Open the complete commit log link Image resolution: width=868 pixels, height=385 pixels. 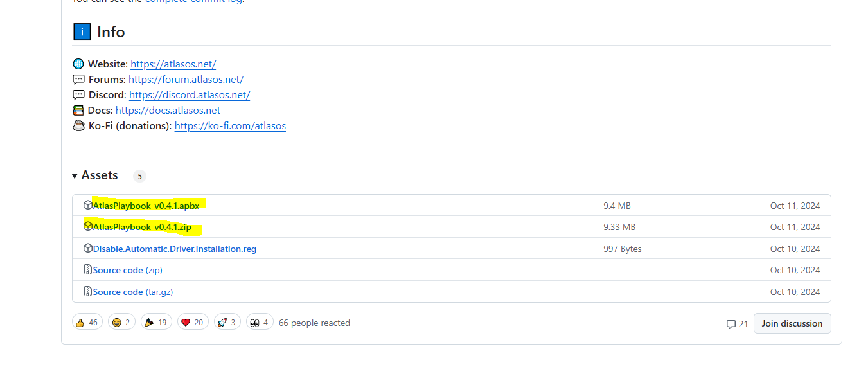(x=194, y=1)
